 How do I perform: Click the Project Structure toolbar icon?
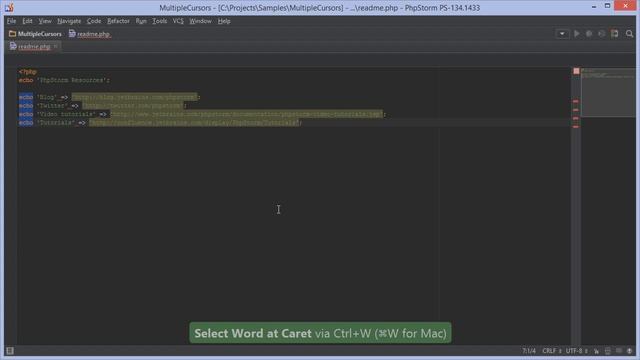[x=614, y=34]
